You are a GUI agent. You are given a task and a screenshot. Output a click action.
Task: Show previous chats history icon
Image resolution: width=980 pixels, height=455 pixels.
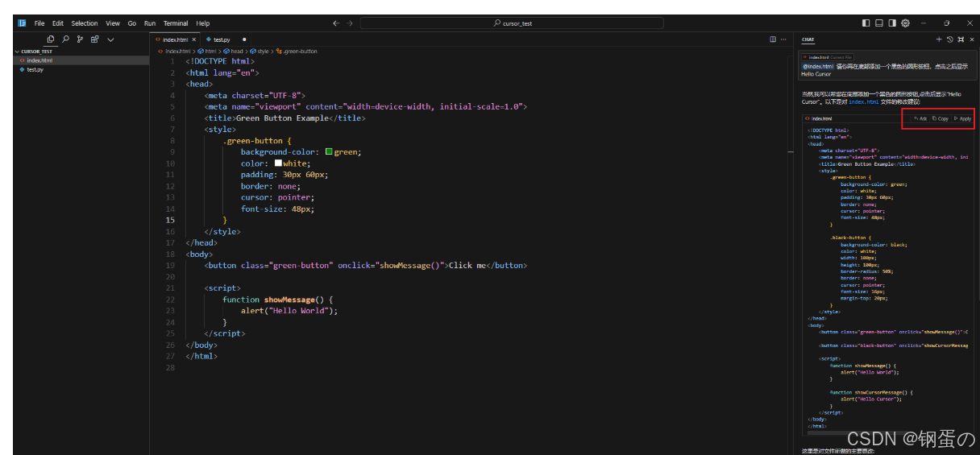(x=949, y=39)
